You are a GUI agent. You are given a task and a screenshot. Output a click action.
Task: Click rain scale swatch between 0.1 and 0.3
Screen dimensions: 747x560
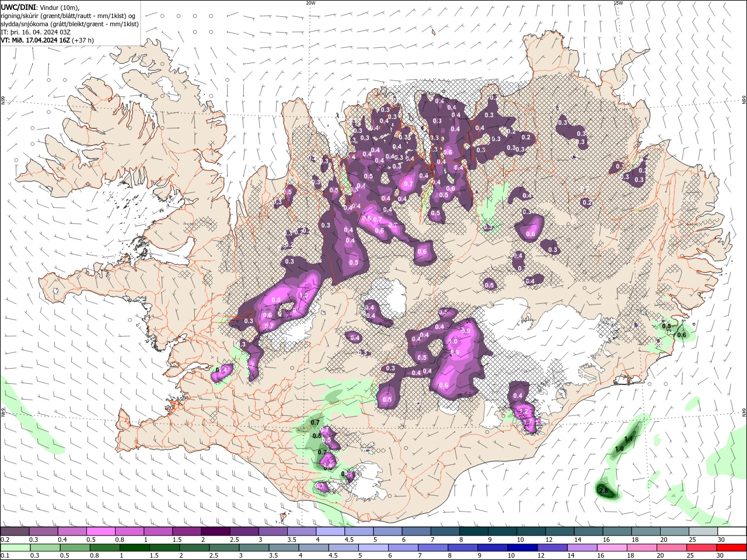[x=15, y=548]
